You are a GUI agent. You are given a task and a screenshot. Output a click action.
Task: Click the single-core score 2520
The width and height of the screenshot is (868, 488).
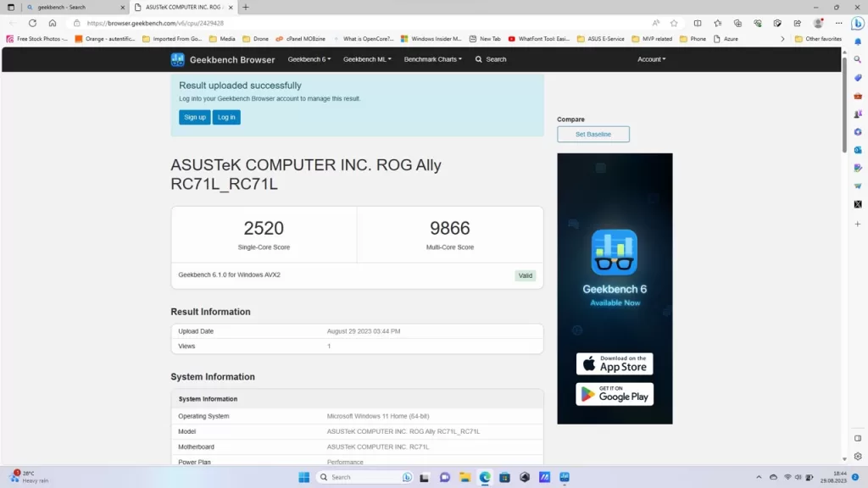(x=264, y=228)
